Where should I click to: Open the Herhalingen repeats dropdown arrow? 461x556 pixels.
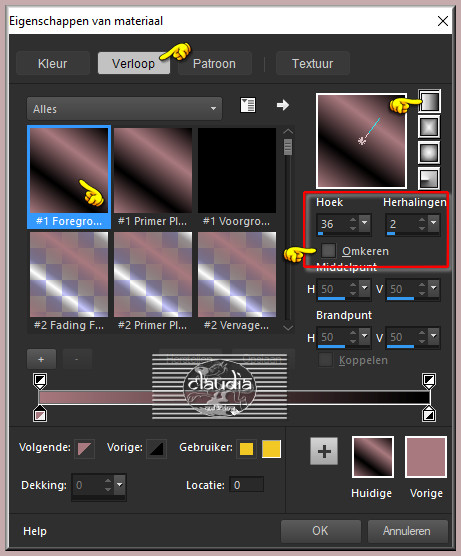(x=434, y=223)
